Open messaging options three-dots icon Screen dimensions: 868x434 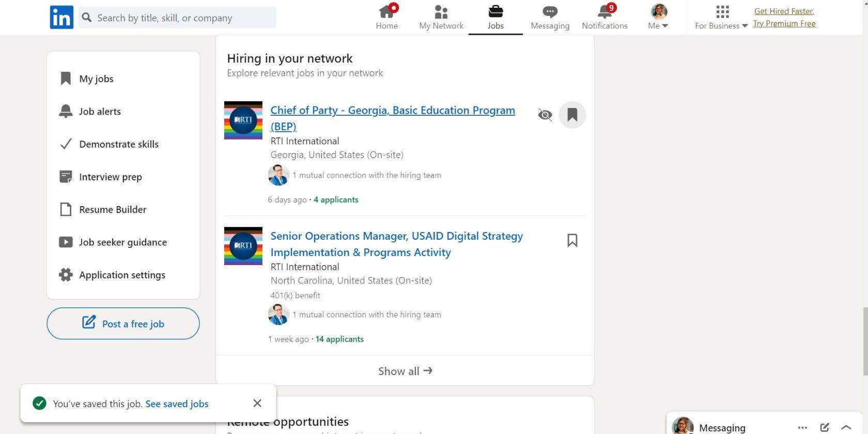[x=802, y=427]
